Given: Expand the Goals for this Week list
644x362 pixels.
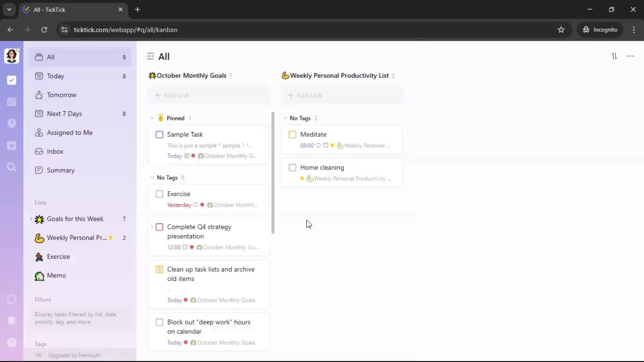Looking at the screenshot, I should [32, 219].
